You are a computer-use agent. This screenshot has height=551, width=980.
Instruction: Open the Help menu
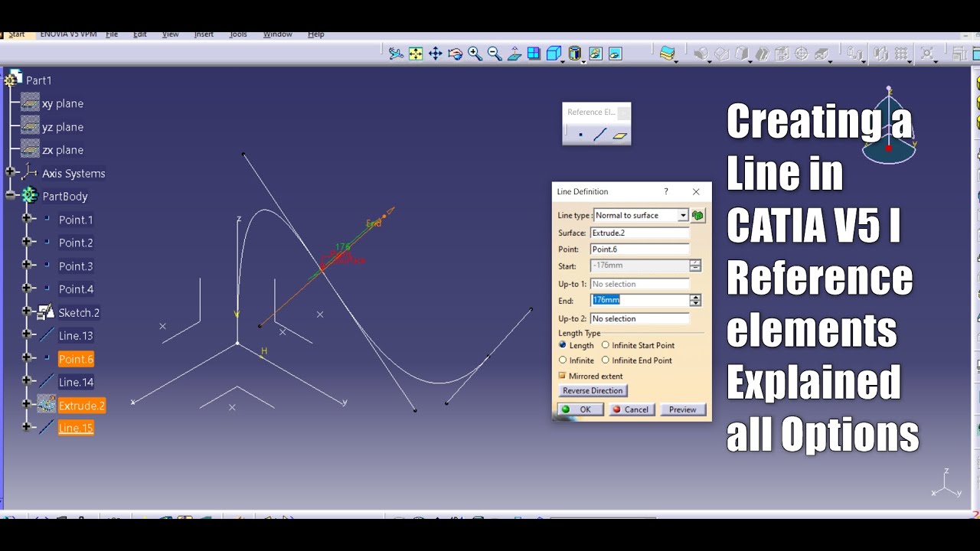tap(316, 34)
